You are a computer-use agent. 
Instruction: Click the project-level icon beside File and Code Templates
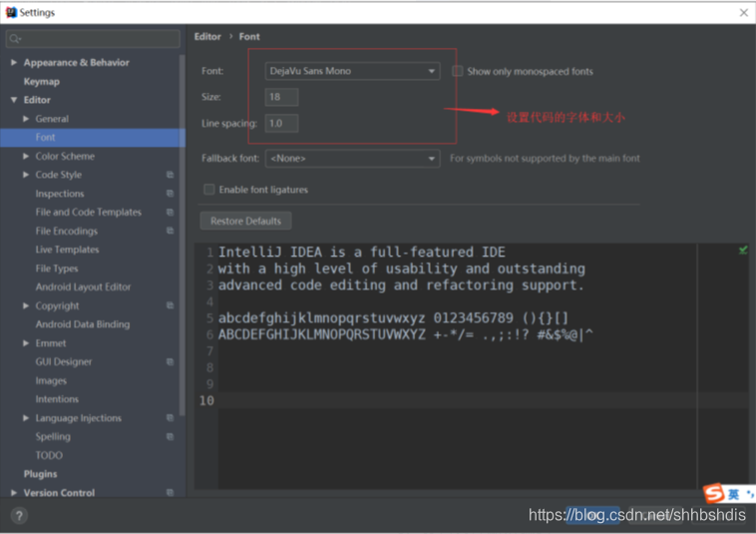click(170, 213)
